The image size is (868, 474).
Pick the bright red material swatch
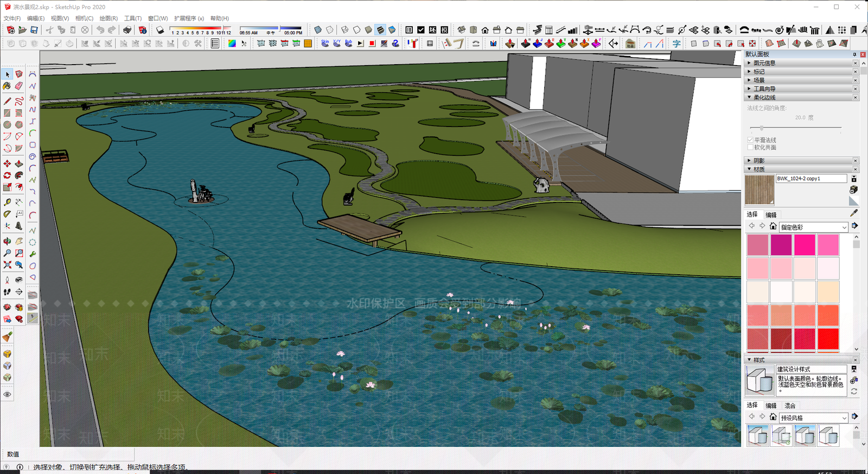pos(828,339)
